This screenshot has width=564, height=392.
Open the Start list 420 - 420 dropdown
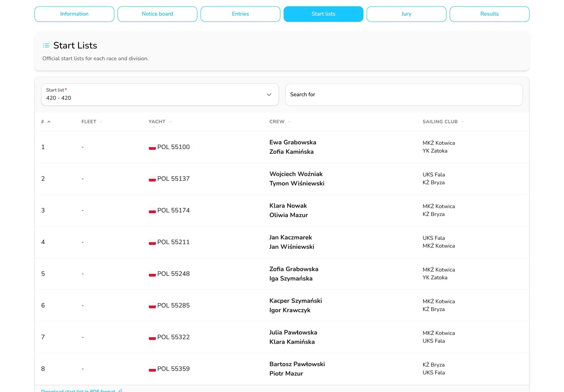pyautogui.click(x=160, y=94)
